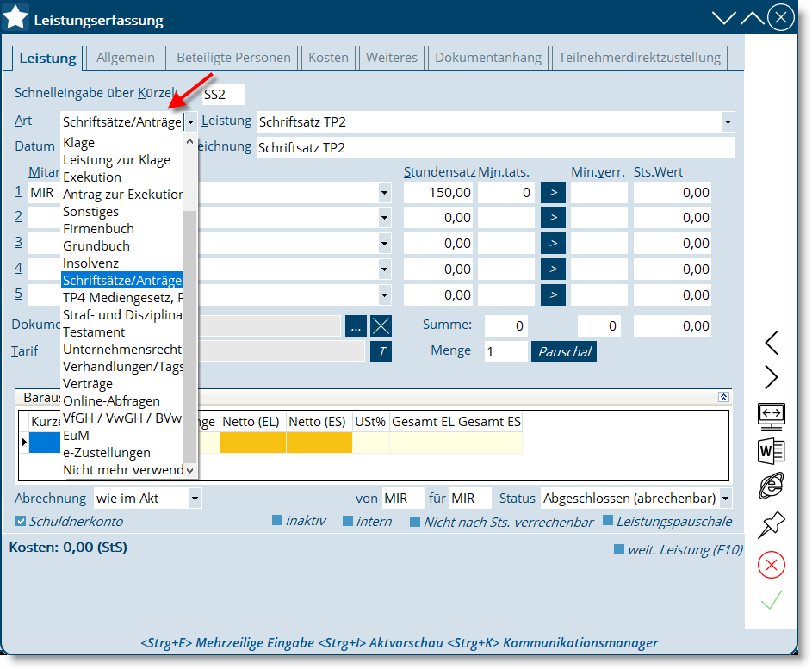Click the Menge input field
The height and width of the screenshot is (669, 812).
point(505,351)
